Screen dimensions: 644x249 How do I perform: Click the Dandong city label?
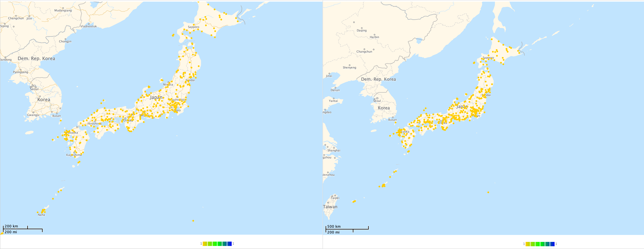(x=6, y=60)
